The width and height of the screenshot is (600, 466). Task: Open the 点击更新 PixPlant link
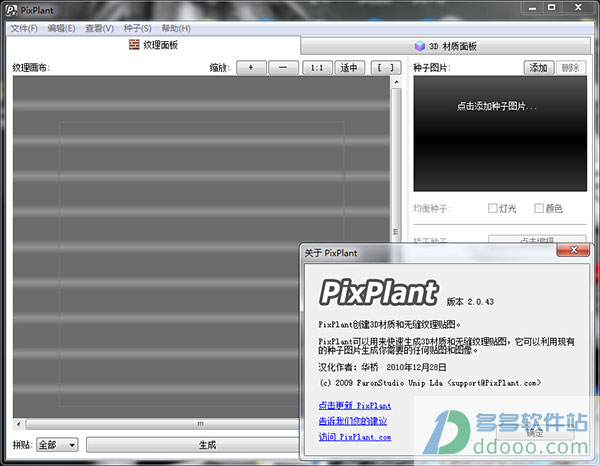click(355, 406)
